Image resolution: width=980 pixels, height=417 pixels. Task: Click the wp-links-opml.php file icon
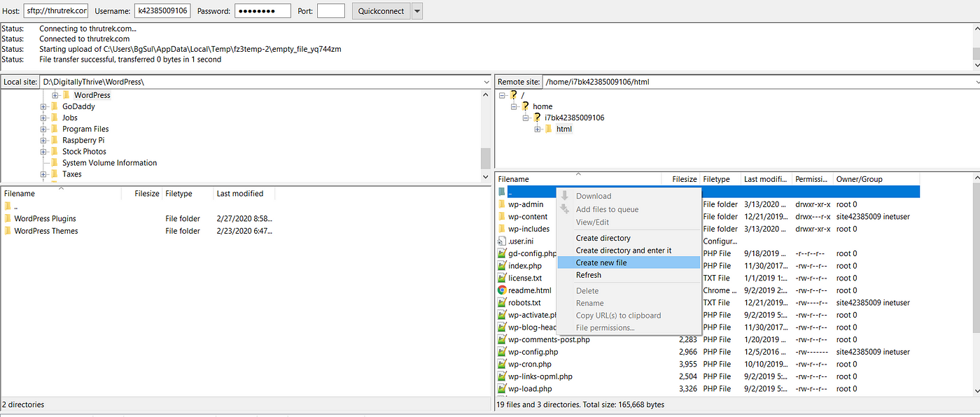[502, 376]
